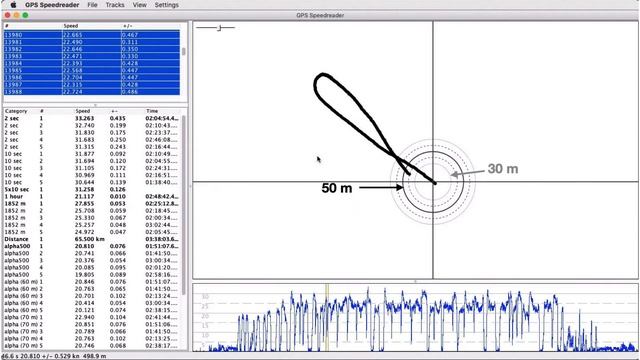Click status bar text showing 498.9 m
The height and width of the screenshot is (360, 640).
(x=95, y=356)
